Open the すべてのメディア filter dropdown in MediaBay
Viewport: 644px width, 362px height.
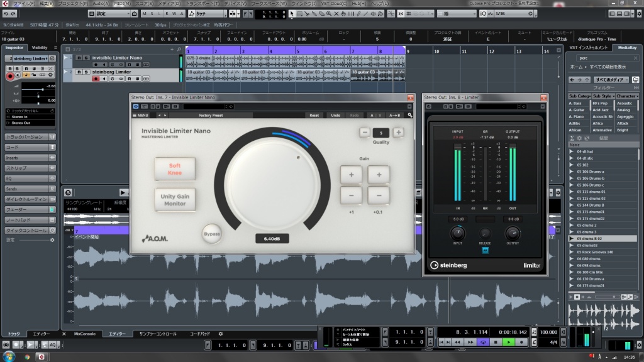pos(613,80)
